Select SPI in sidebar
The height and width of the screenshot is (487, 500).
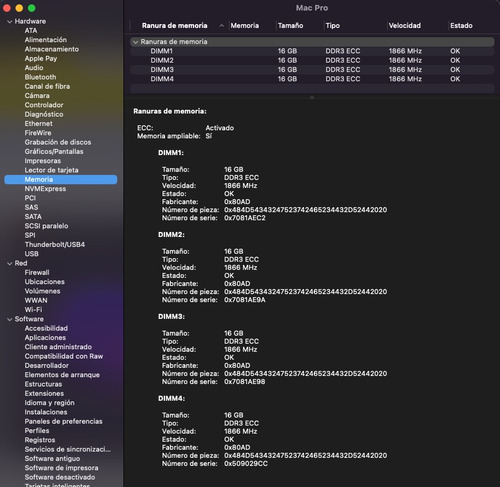30,236
